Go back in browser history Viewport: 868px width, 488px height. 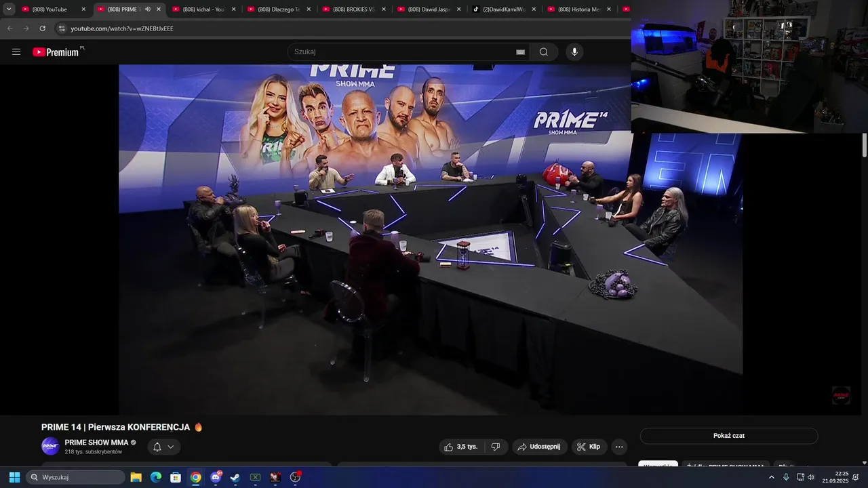9,28
